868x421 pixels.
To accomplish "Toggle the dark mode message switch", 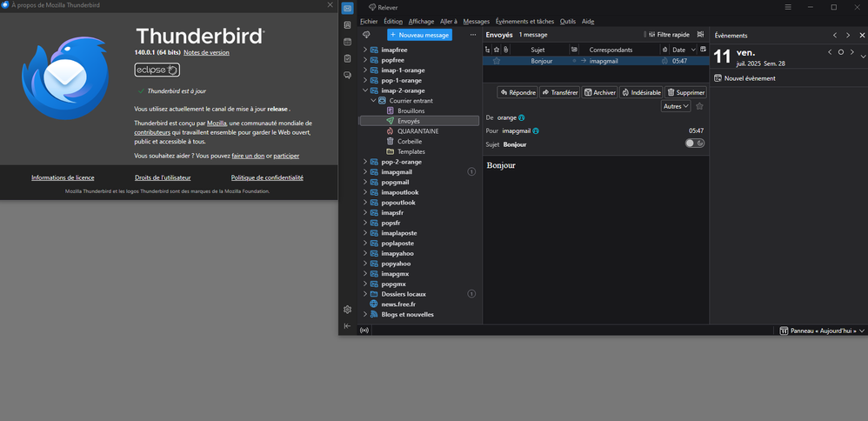I will pos(694,144).
